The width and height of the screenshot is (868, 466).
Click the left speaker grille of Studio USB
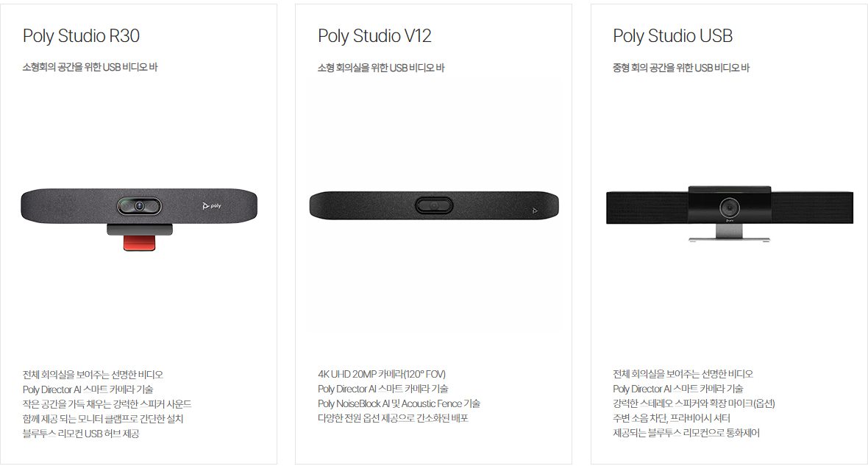[x=647, y=208]
